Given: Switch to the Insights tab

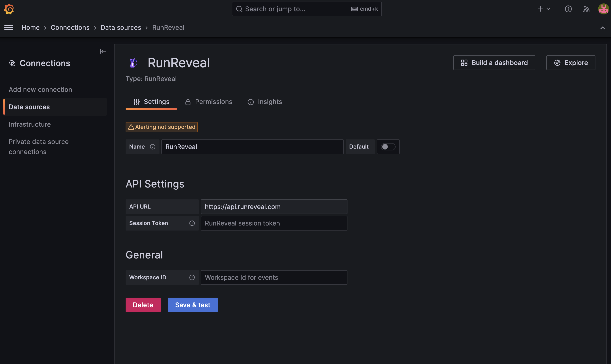Looking at the screenshot, I should tap(265, 102).
